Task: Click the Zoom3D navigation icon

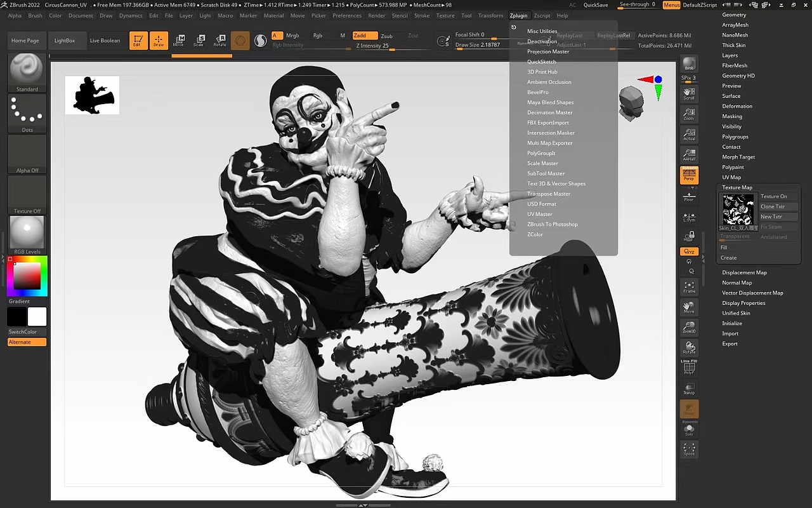Action: (689, 328)
